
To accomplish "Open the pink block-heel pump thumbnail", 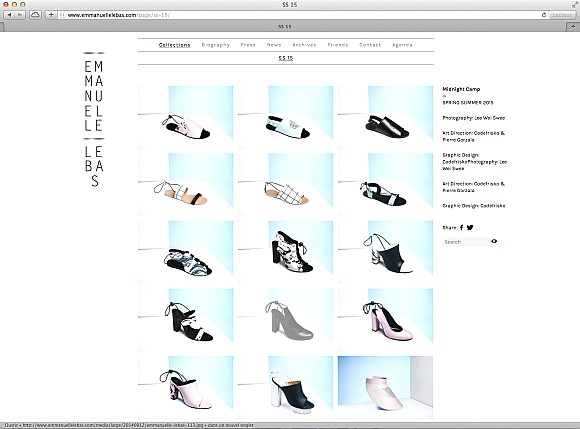I will (385, 320).
